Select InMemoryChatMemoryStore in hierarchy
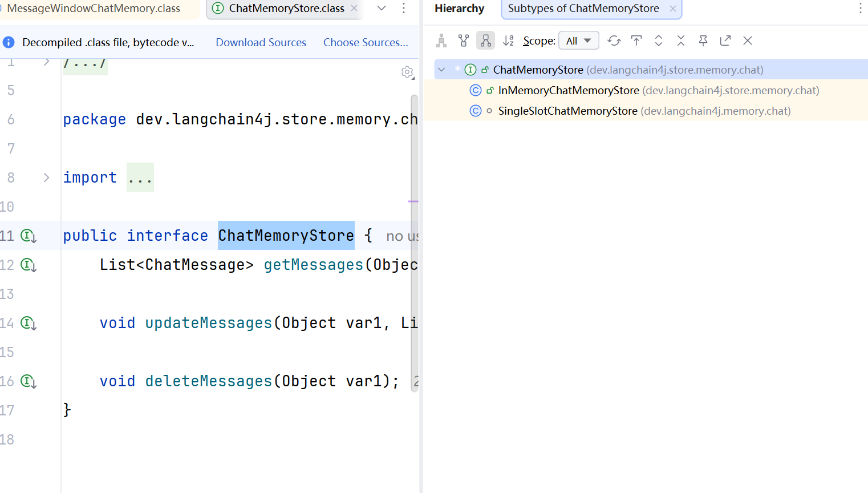The width and height of the screenshot is (868, 493). pyautogui.click(x=651, y=90)
